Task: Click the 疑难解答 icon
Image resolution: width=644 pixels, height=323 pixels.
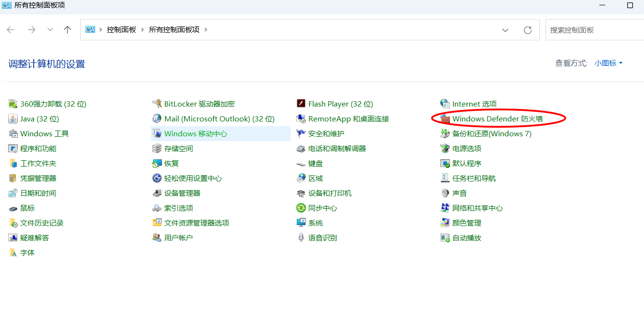Action: click(13, 238)
